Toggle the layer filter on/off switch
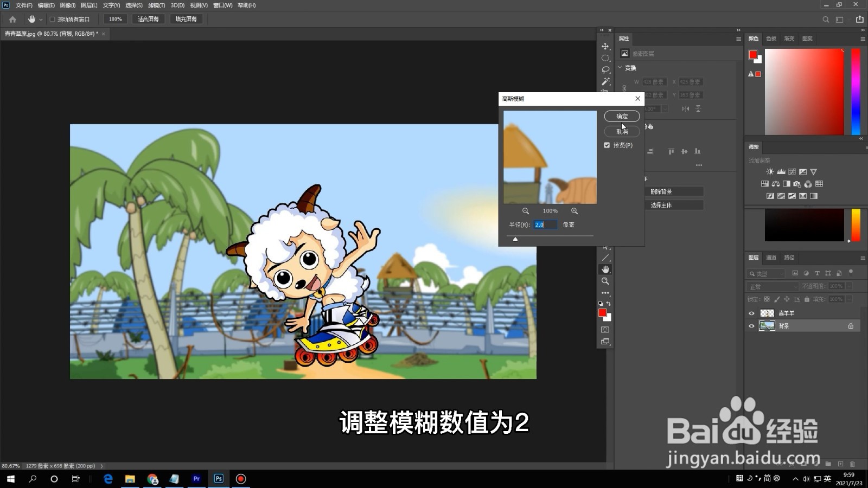The height and width of the screenshot is (488, 868). pyautogui.click(x=851, y=272)
